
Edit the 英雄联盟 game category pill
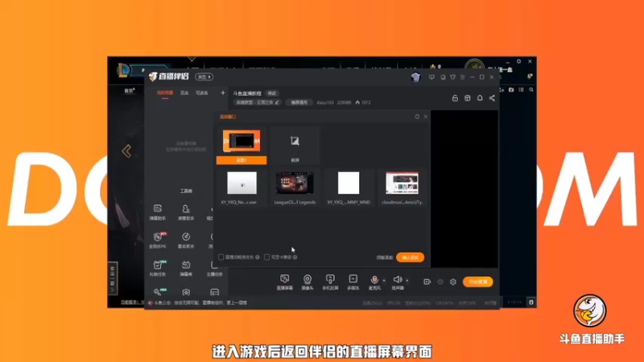[258, 103]
